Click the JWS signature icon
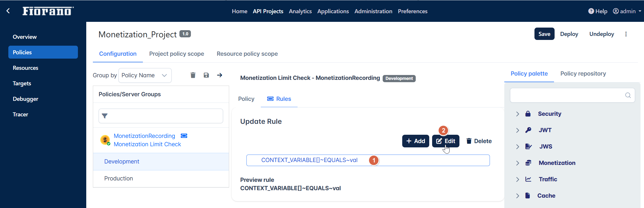 pos(528,147)
